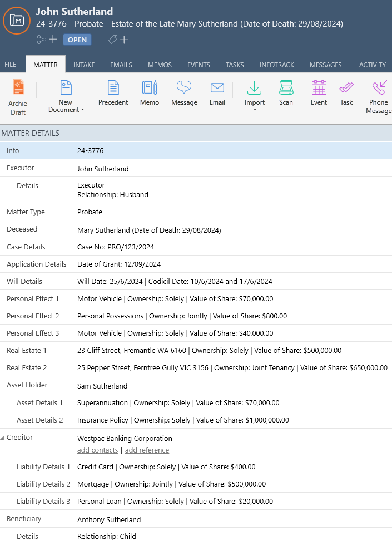
Task: Select the Executor John Sutherland row
Action: (196, 169)
